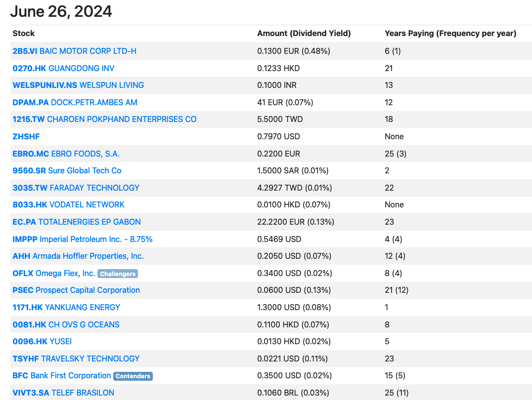Screen dimensions: 532x400
Task: Open 0270.HK GUANGDONG INV stock link
Action: tap(63, 69)
